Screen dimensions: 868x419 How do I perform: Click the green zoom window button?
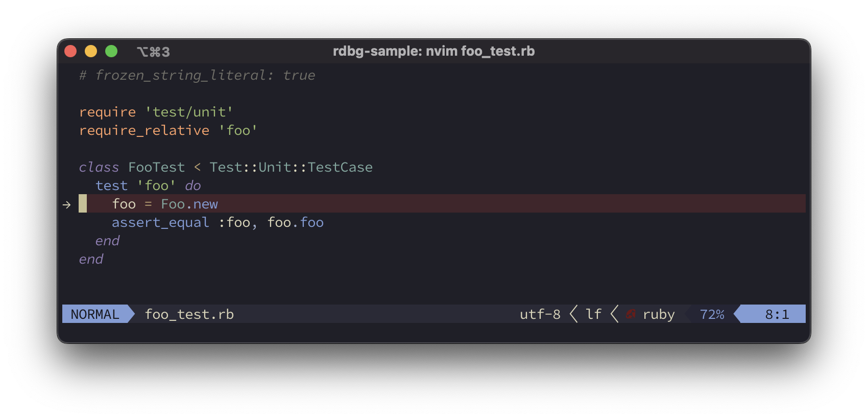pyautogui.click(x=111, y=51)
